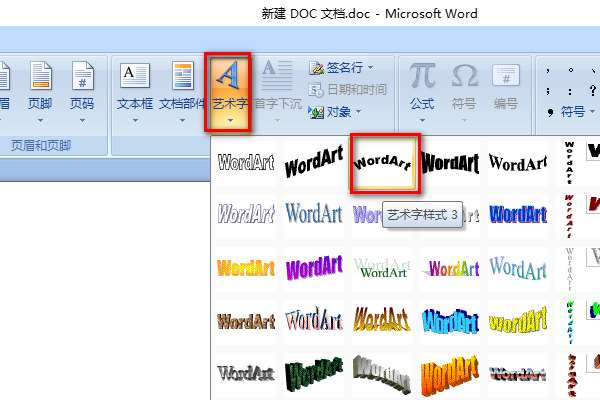Viewport: 600px width, 400px height.
Task: Pick the bold purple WordArt style
Action: (x=314, y=268)
